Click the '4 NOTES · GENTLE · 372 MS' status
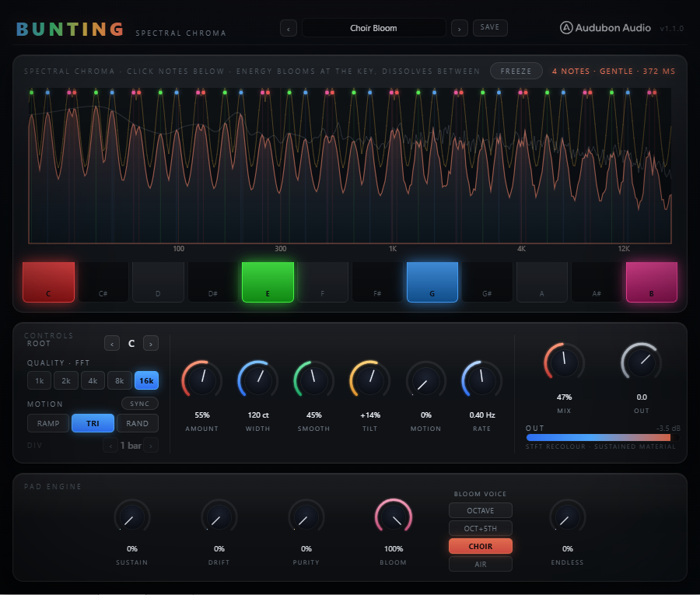The width and height of the screenshot is (700, 595). [614, 71]
